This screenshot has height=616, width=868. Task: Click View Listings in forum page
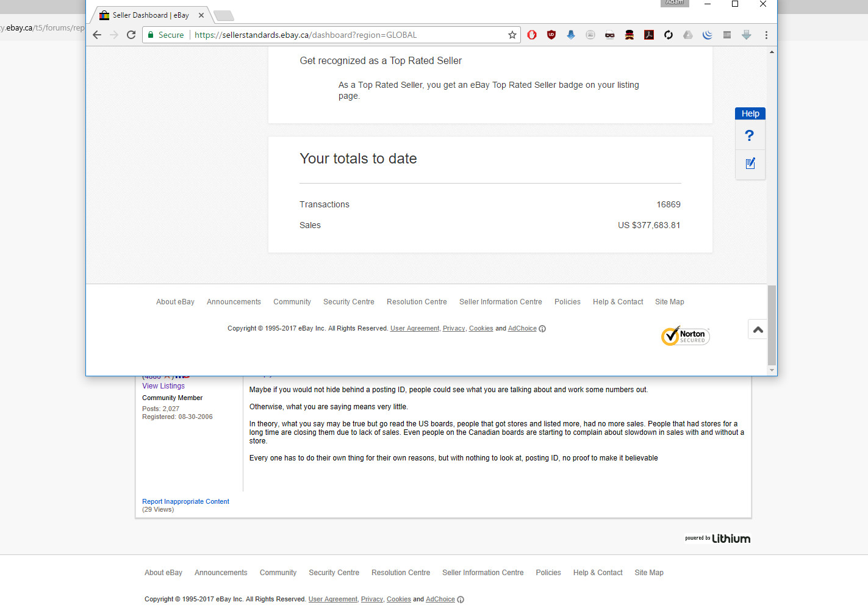pos(163,386)
